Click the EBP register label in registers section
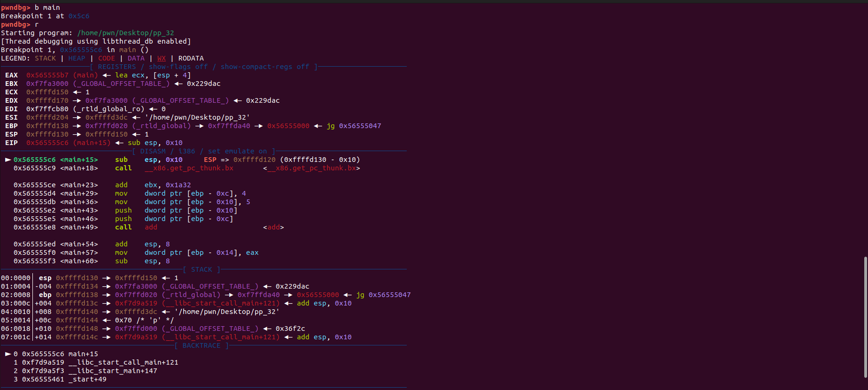 [x=11, y=126]
